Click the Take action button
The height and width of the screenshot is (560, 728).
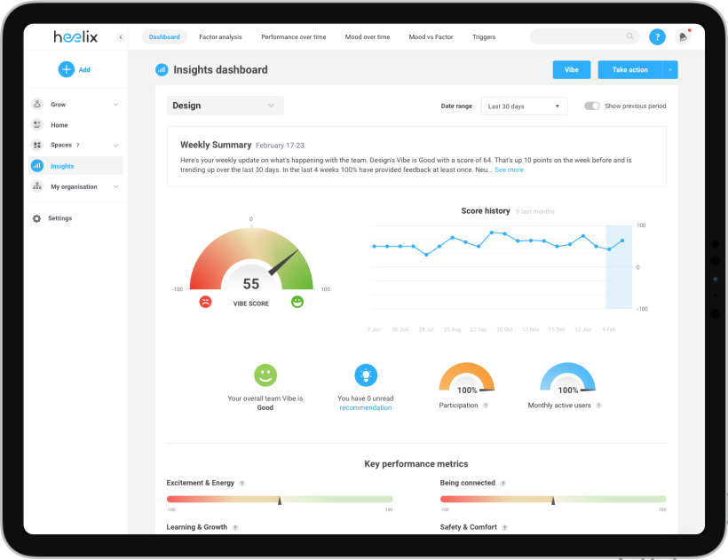point(630,69)
